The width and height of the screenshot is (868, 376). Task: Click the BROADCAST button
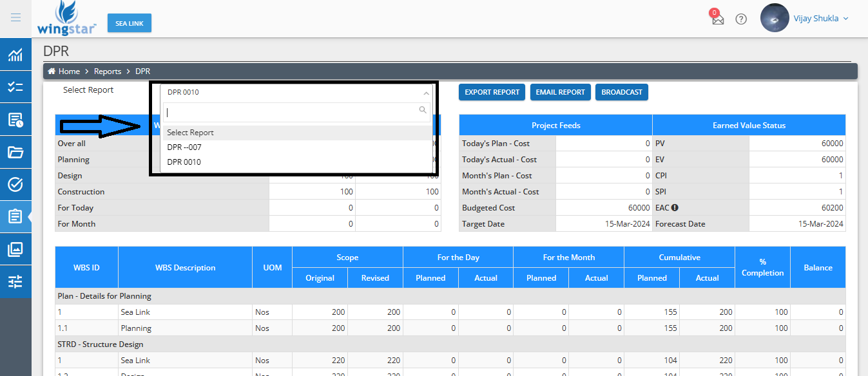click(x=622, y=92)
